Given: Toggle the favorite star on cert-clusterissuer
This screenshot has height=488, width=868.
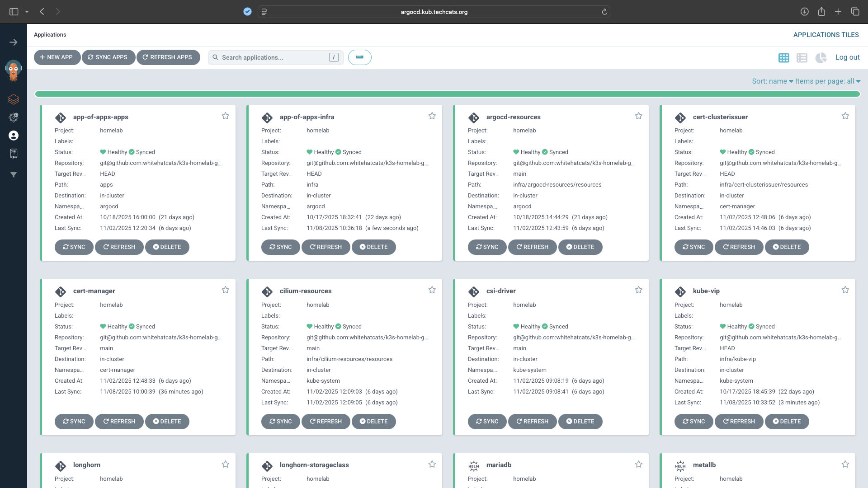Looking at the screenshot, I should pos(845,116).
